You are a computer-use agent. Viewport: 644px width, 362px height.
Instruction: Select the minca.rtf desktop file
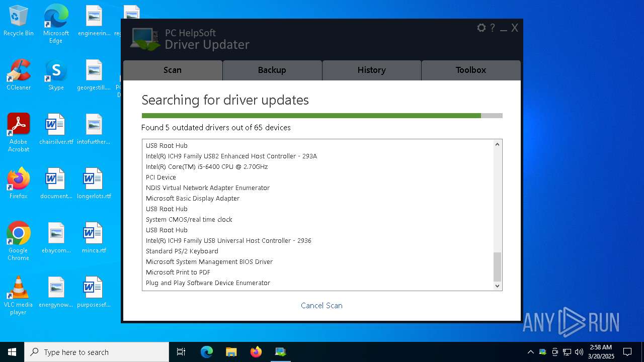click(94, 238)
